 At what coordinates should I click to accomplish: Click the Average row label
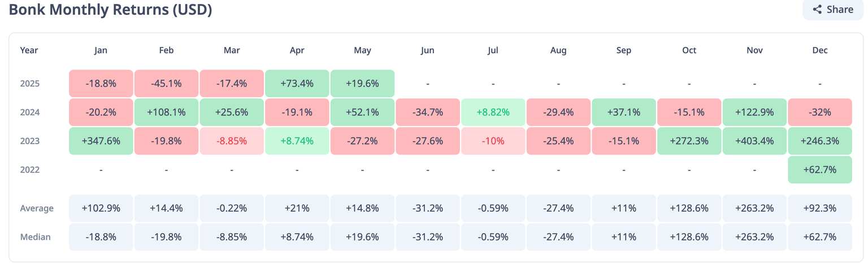click(x=37, y=208)
